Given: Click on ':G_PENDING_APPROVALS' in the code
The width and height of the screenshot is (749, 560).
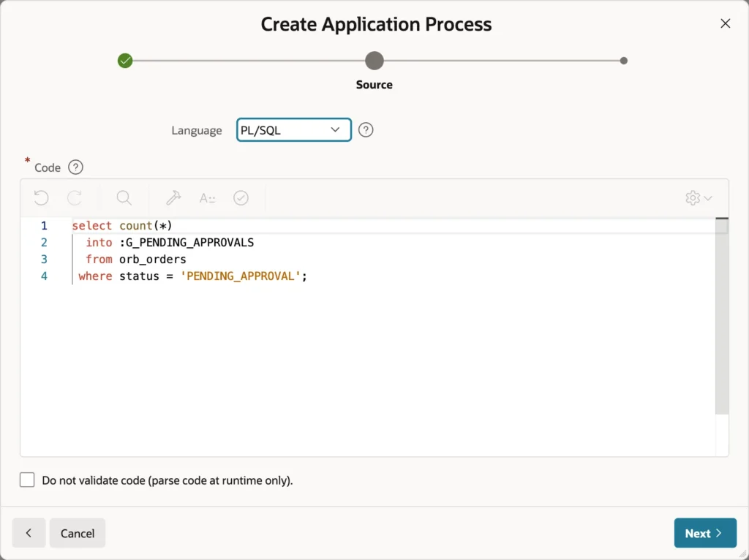Looking at the screenshot, I should pos(187,243).
